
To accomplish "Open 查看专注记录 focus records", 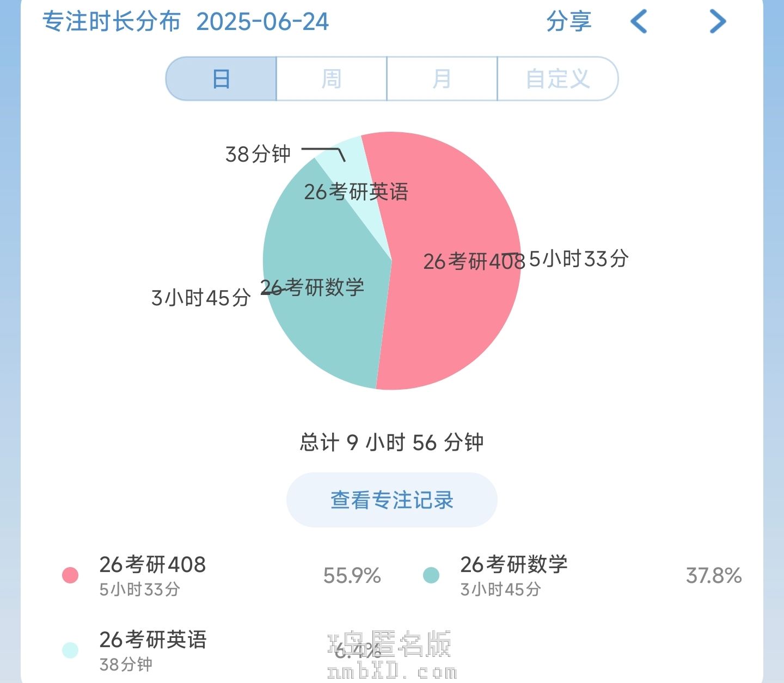I will pyautogui.click(x=392, y=500).
